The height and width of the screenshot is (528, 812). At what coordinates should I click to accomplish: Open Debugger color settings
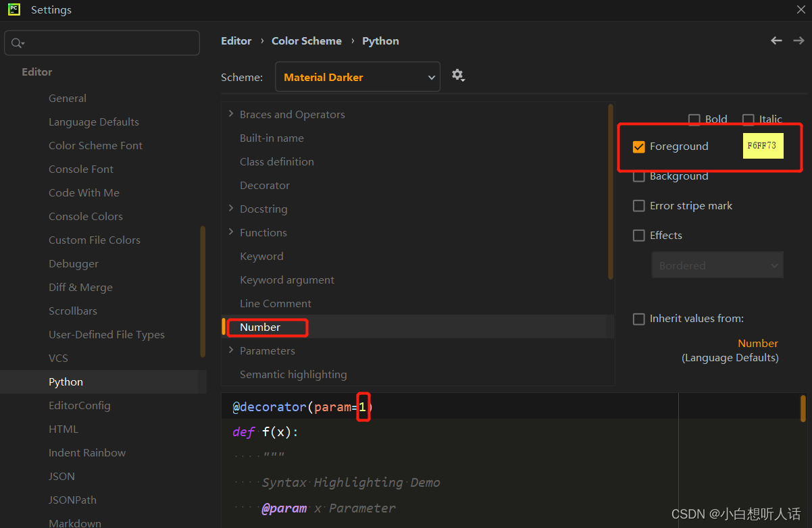coord(74,263)
